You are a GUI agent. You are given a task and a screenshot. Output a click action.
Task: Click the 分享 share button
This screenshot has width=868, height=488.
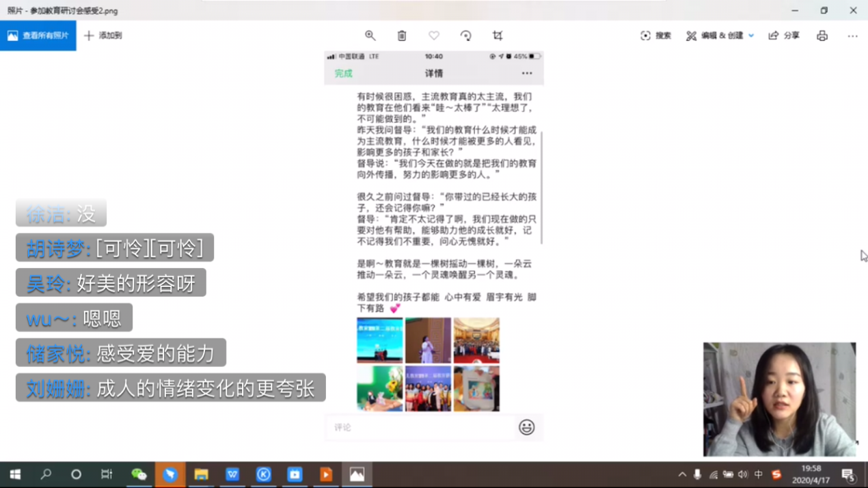coord(784,36)
